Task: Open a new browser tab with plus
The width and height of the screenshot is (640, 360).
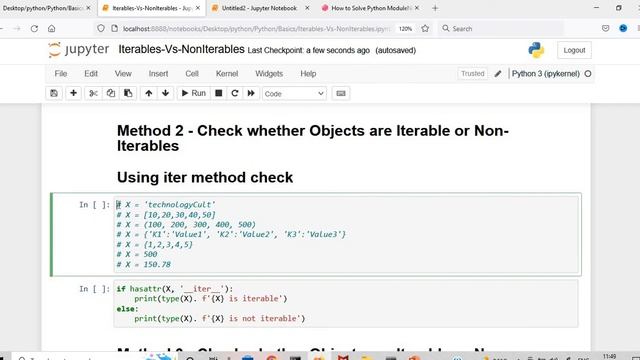Action: (x=435, y=8)
